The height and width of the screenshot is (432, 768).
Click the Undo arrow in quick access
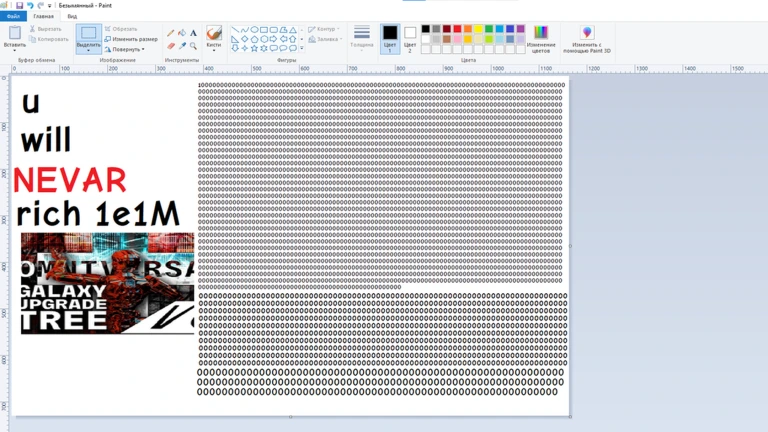click(x=30, y=5)
